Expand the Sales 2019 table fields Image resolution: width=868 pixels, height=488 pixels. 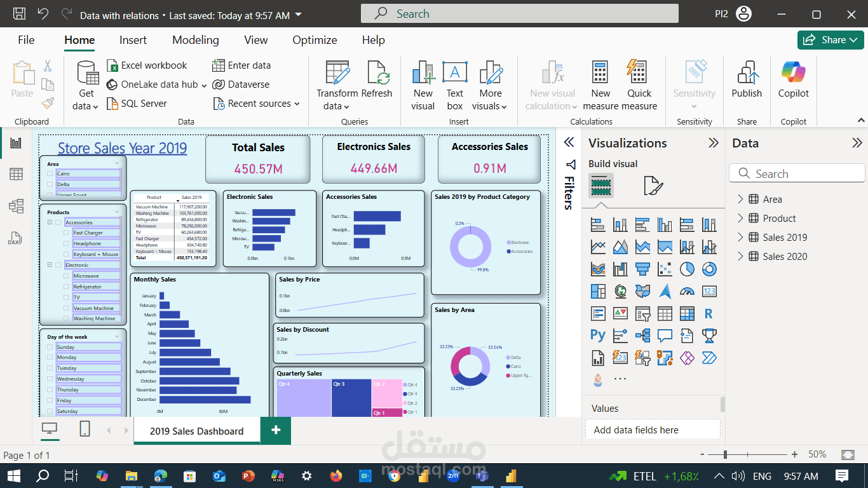(740, 237)
